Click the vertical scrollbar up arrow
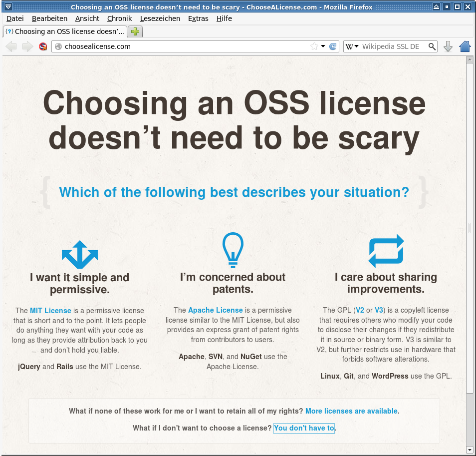This screenshot has height=456, width=476. coord(470,59)
